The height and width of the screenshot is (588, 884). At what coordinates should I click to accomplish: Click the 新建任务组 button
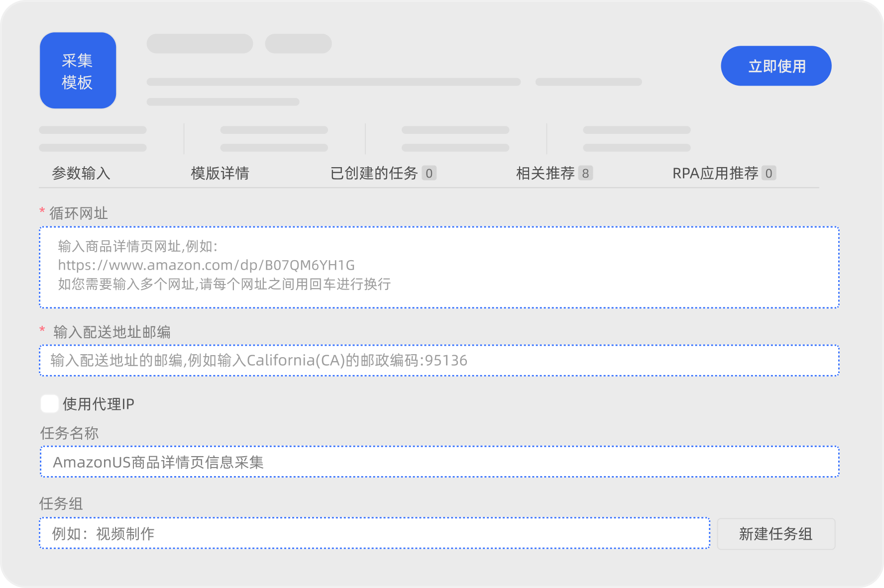775,534
